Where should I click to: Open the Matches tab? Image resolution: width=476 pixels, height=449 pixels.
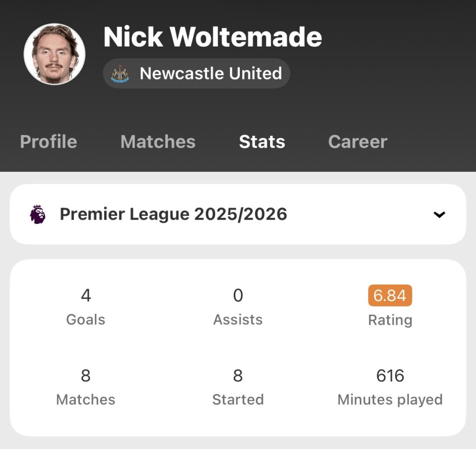[158, 141]
